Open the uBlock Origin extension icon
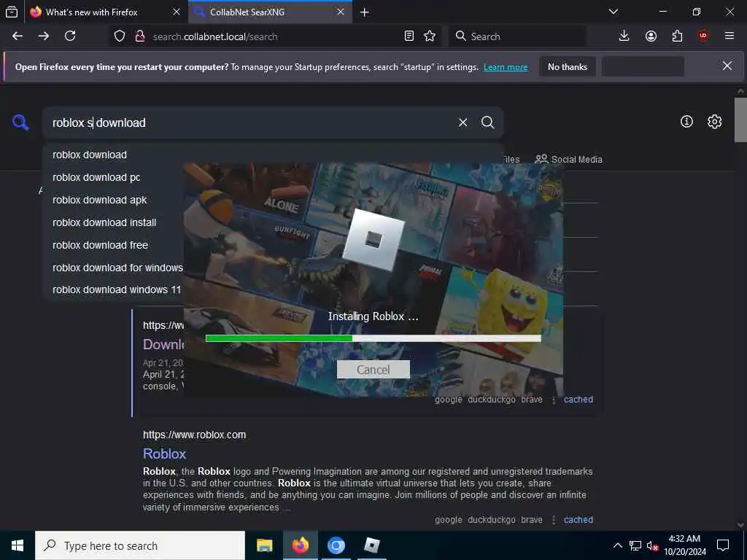The image size is (747, 560). pyautogui.click(x=703, y=36)
